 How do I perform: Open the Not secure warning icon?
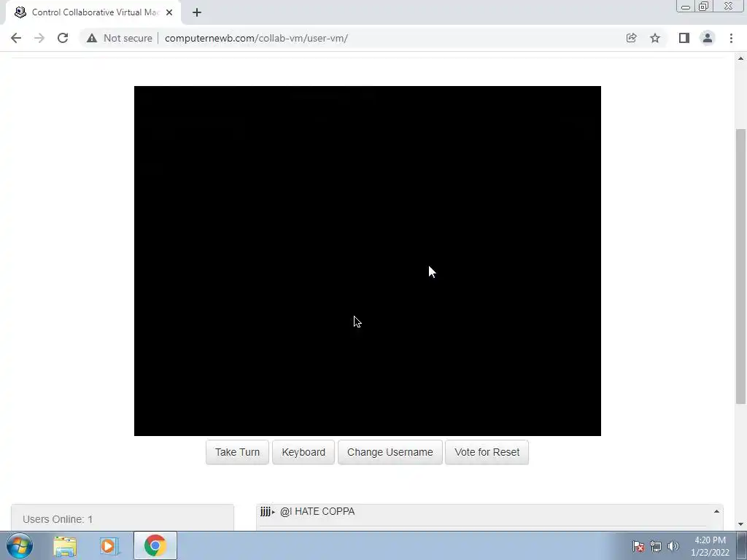click(92, 38)
